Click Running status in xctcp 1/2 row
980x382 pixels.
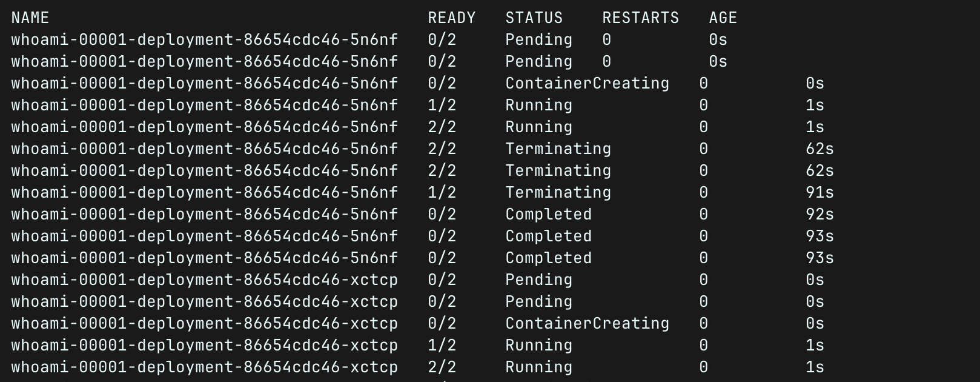tap(538, 346)
